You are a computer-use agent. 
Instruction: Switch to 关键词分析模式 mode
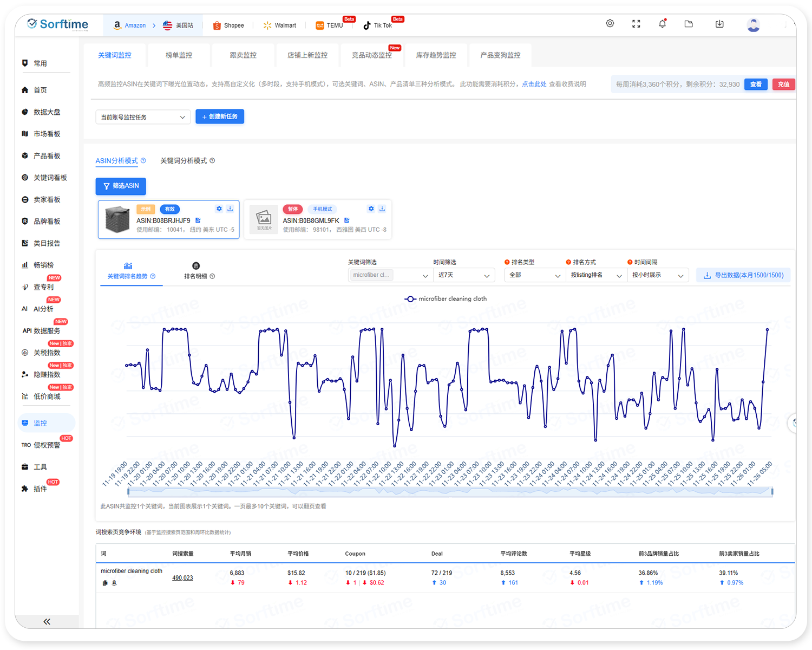(x=184, y=161)
